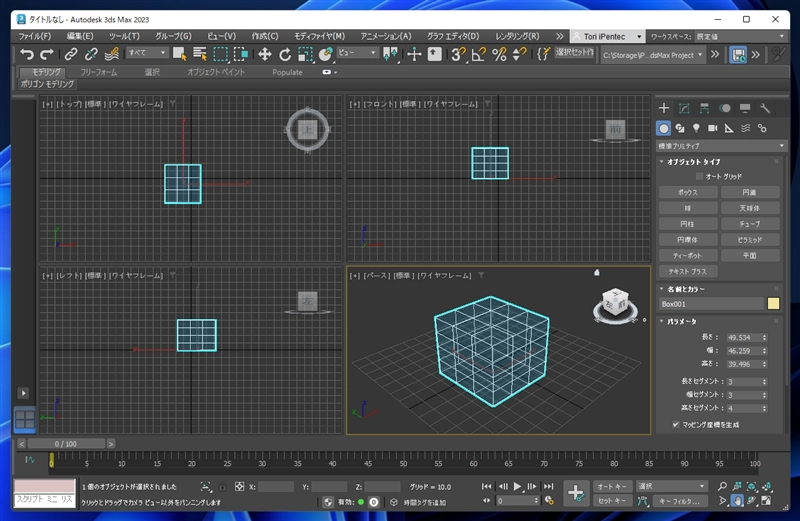Select the Unlink Selection icon
Image resolution: width=800 pixels, height=521 pixels.
91,54
